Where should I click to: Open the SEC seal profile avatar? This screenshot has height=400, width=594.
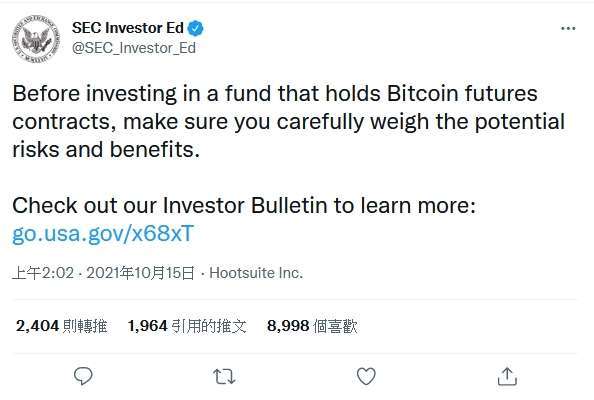click(x=36, y=39)
